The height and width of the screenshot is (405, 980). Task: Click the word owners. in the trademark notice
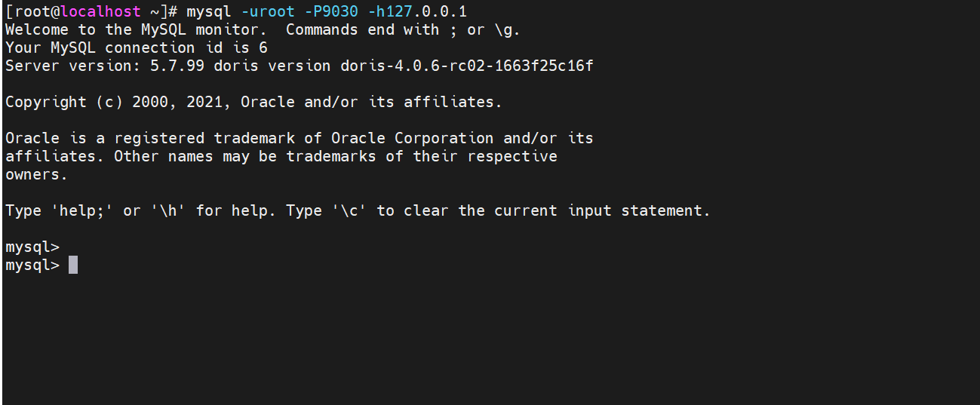tap(37, 175)
